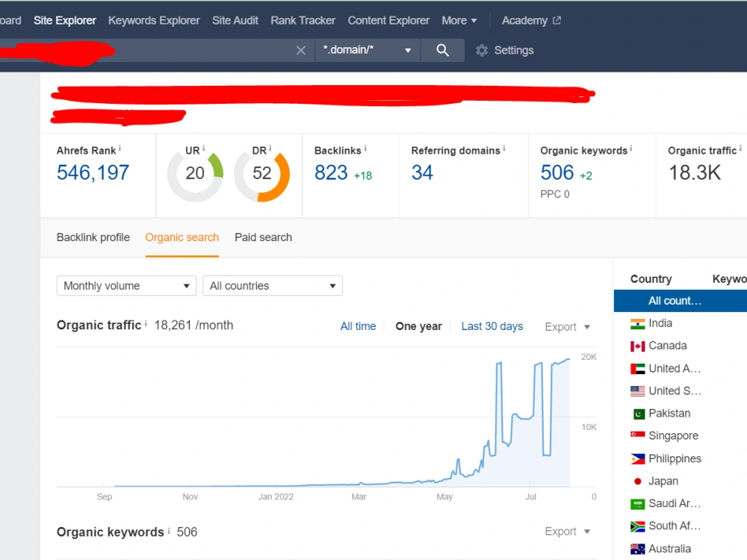Show DR info tooltip icon
The width and height of the screenshot is (747, 560).
coord(270,149)
